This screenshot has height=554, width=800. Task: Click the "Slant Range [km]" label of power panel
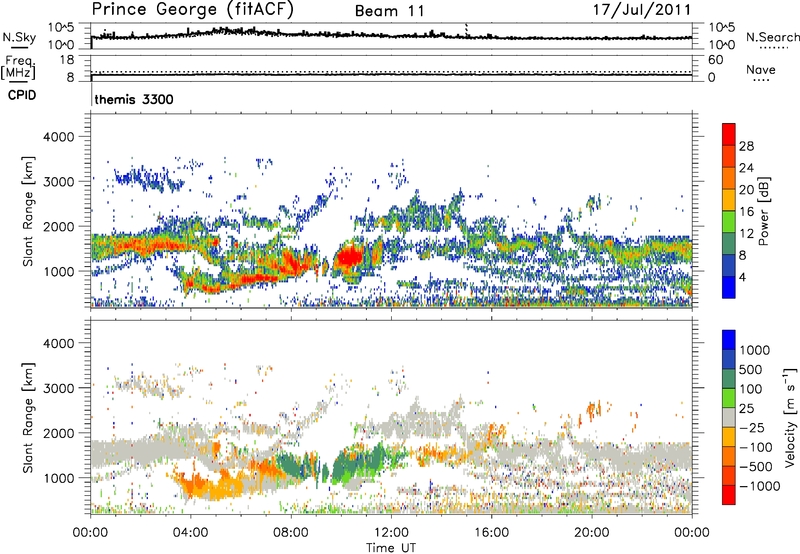click(x=28, y=211)
